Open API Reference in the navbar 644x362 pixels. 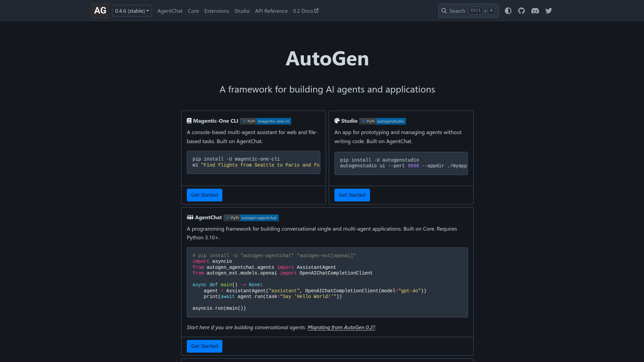pyautogui.click(x=271, y=11)
